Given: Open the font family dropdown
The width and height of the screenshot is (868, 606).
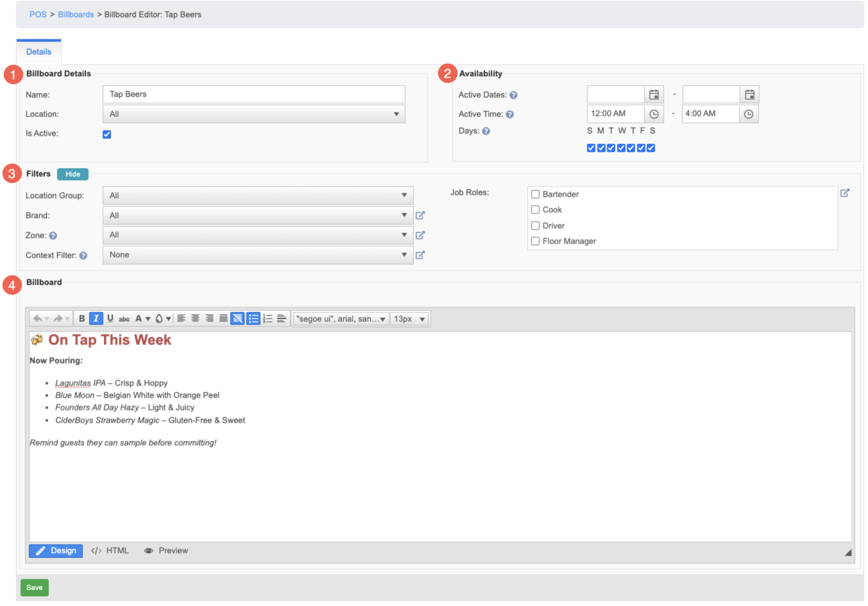Looking at the screenshot, I should tap(340, 319).
